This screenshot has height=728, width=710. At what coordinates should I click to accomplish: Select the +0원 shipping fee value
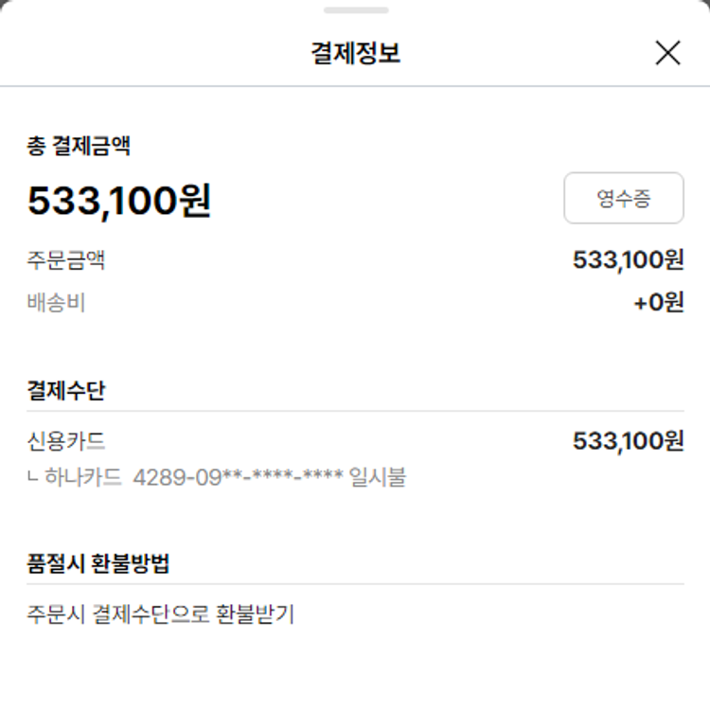(x=658, y=304)
